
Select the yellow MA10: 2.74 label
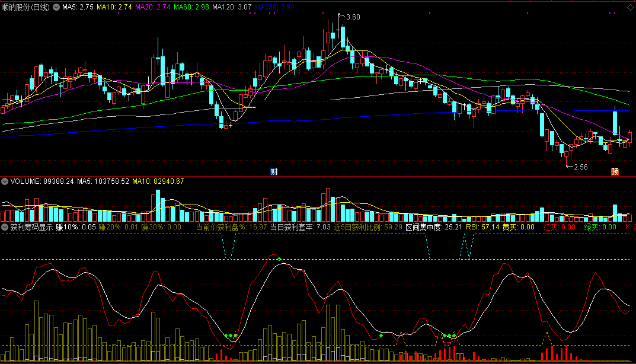[114, 7]
